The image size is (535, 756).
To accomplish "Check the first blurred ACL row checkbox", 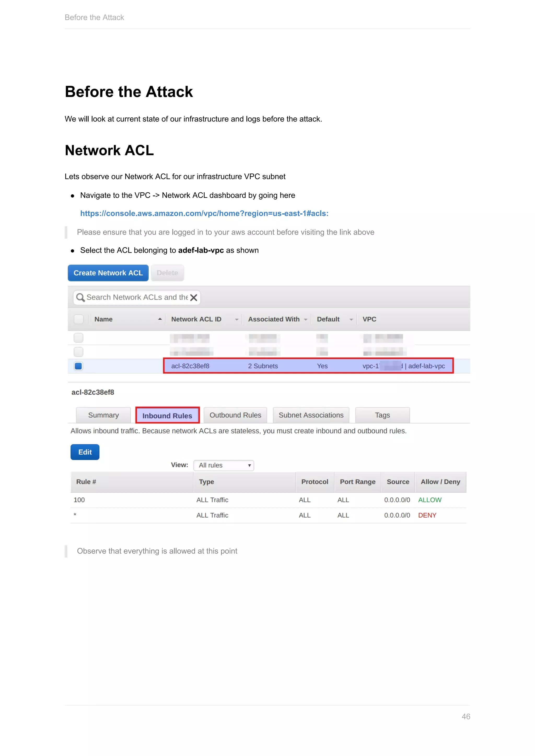I will 78,338.
